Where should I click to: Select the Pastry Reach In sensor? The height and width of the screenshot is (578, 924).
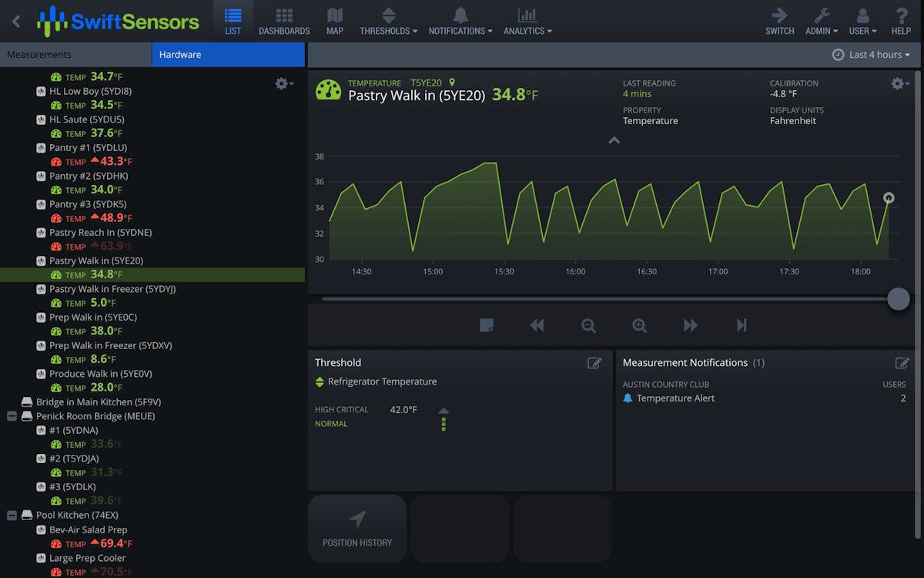click(100, 232)
